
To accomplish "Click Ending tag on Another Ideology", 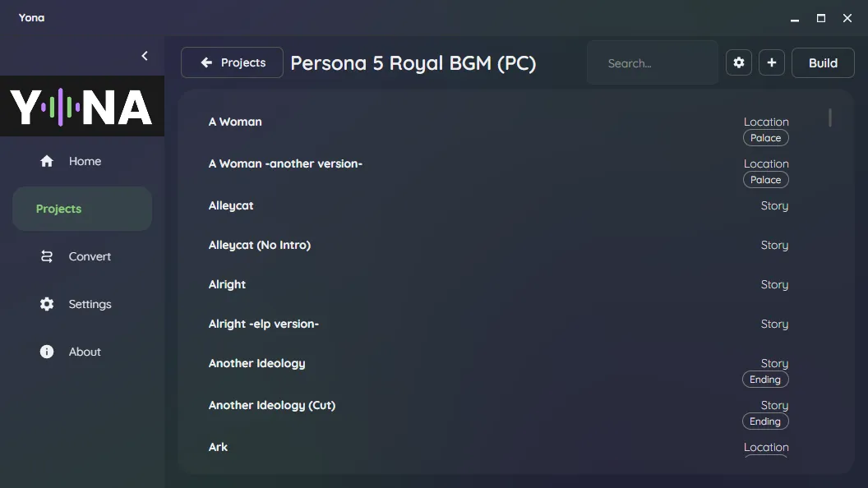I will (765, 380).
